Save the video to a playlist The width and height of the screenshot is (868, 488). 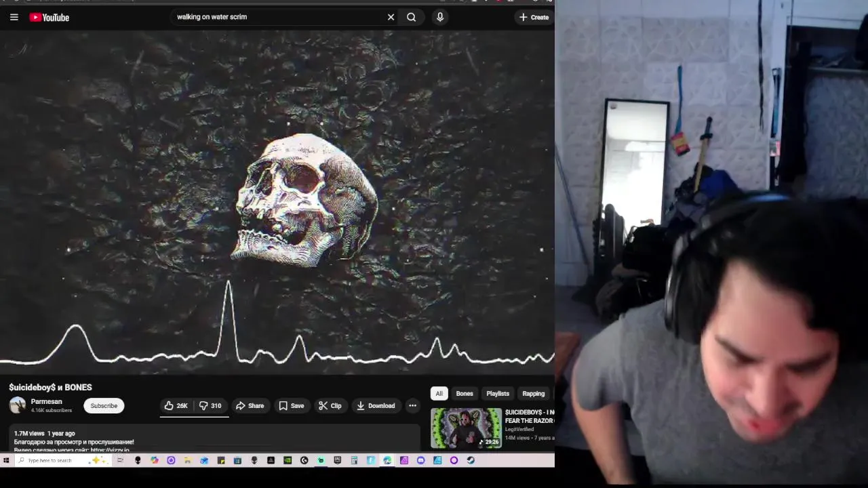pyautogui.click(x=292, y=405)
